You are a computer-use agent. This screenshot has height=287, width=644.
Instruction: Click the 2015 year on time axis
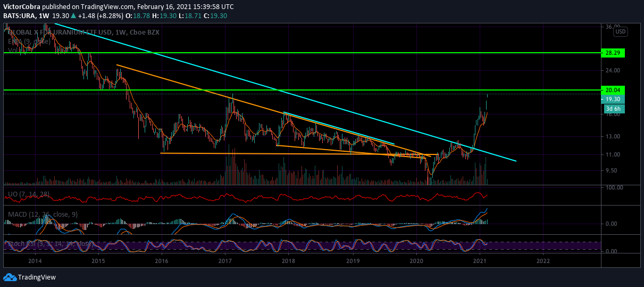pos(98,261)
